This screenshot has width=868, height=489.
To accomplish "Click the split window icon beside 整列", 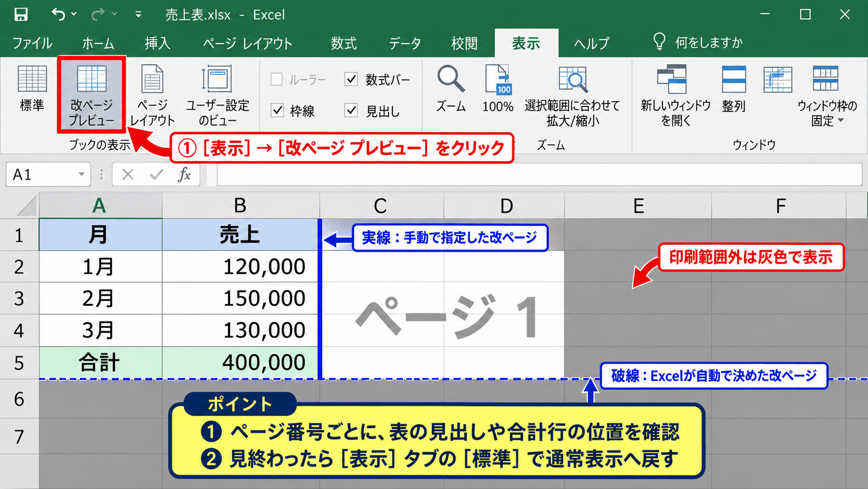I will coord(778,80).
